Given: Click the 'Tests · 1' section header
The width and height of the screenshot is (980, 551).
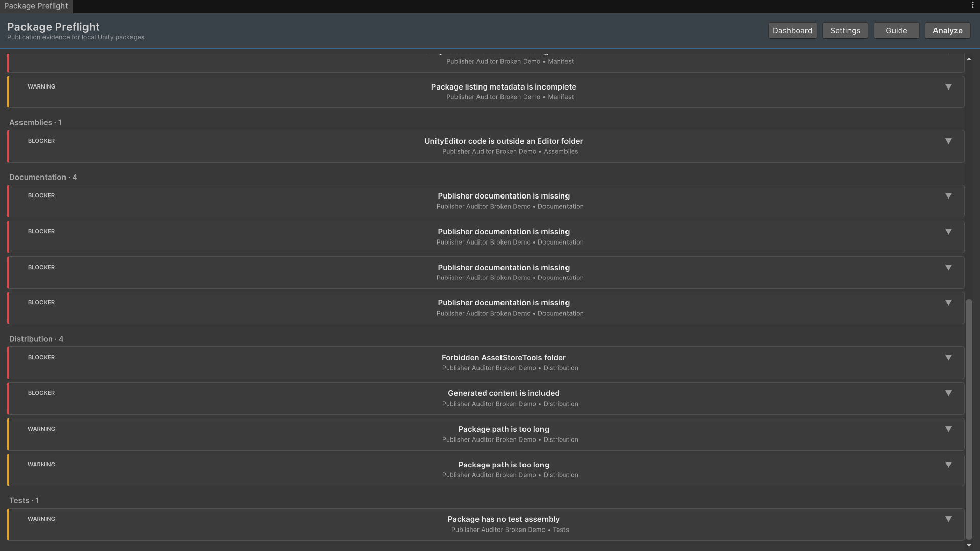Looking at the screenshot, I should 24,501.
